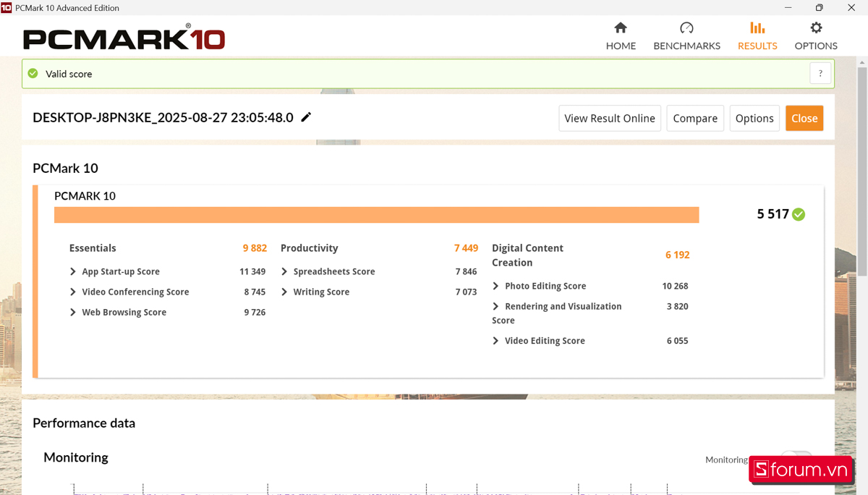
Task: Expand Video Conferencing Score
Action: click(x=73, y=292)
